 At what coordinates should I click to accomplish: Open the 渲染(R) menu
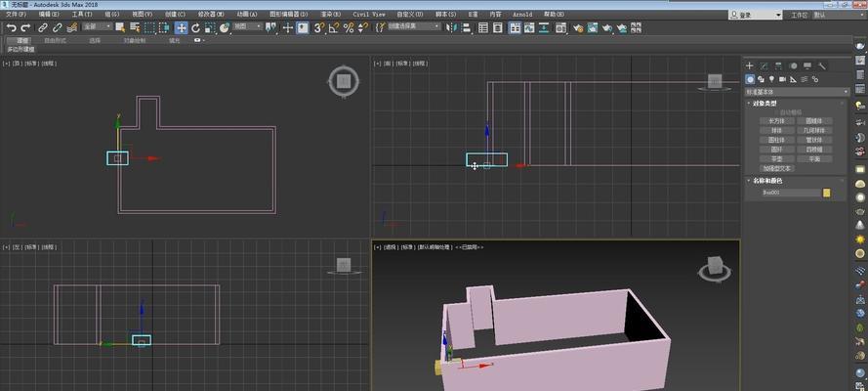pyautogui.click(x=330, y=14)
